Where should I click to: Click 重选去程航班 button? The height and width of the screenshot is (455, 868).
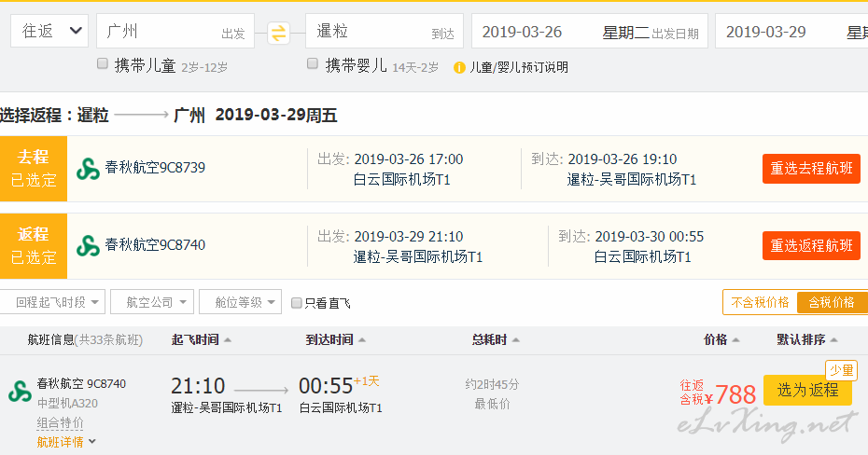point(812,169)
